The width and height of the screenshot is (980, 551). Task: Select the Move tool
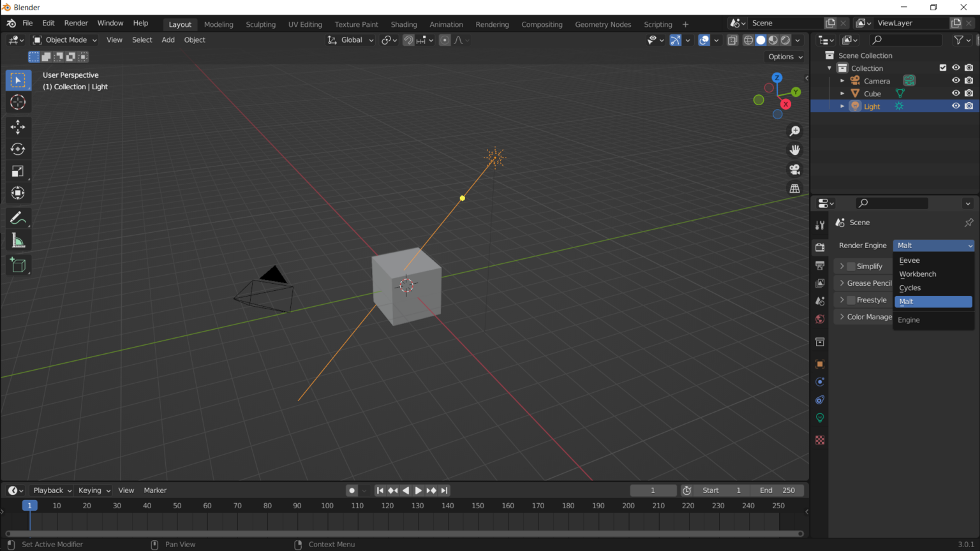coord(18,127)
